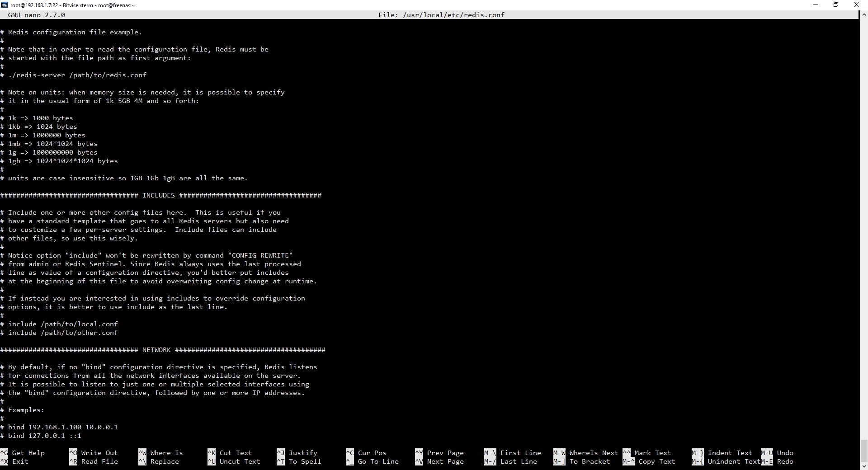This screenshot has width=868, height=470.
Task: Click the ^^ Mark Text shortcut
Action: click(x=647, y=453)
